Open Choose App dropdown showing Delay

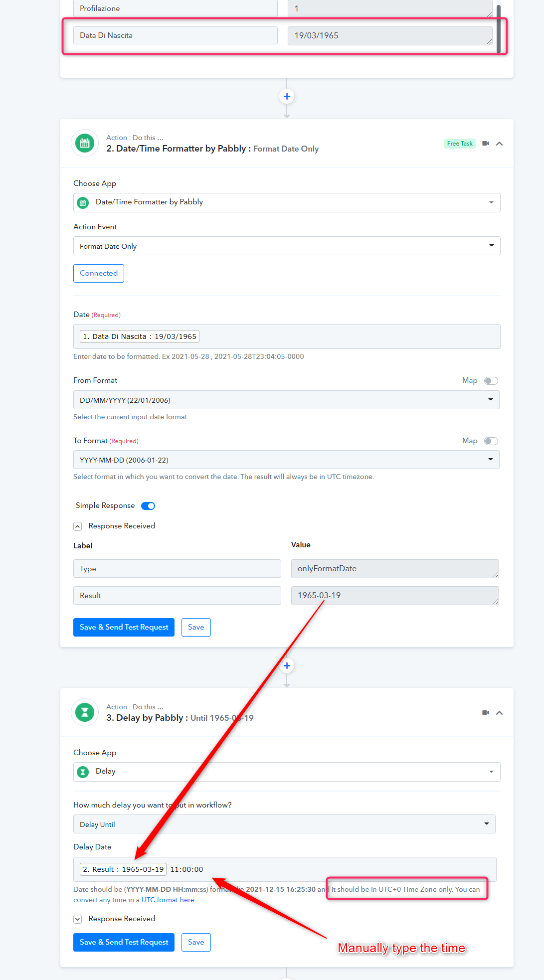click(x=287, y=772)
